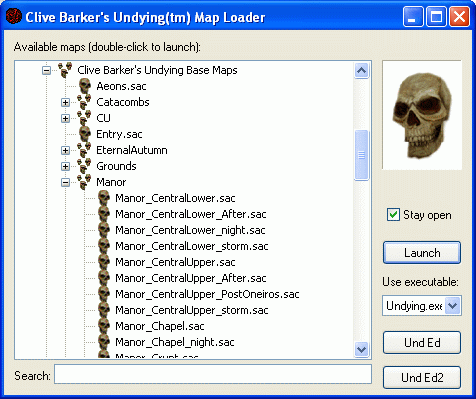Click the skull icon beside Manor_Chapel.sac

(104, 326)
